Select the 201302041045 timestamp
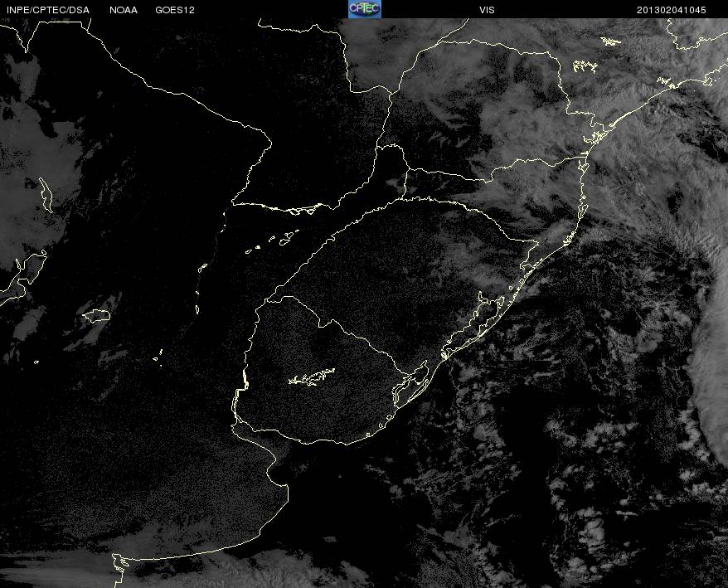The height and width of the screenshot is (588, 728). pos(672,10)
